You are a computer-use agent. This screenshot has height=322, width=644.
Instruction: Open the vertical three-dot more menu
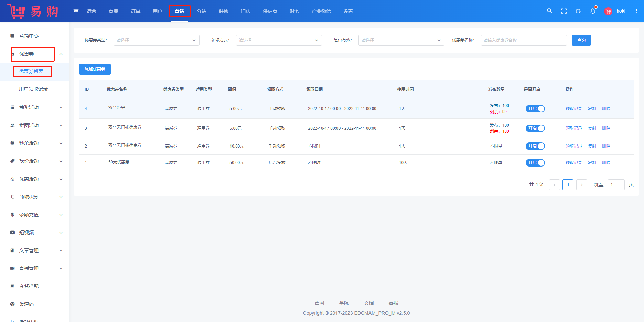tap(637, 11)
